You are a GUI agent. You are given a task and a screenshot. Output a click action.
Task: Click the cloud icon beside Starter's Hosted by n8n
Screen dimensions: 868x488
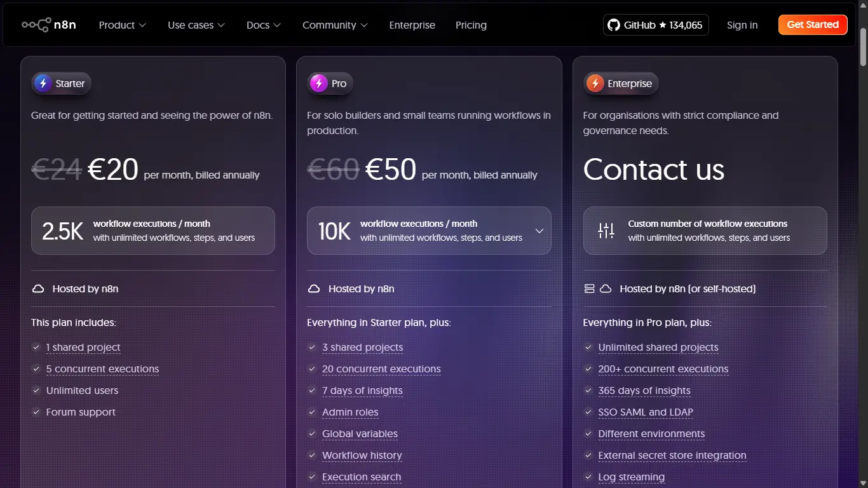click(x=38, y=288)
